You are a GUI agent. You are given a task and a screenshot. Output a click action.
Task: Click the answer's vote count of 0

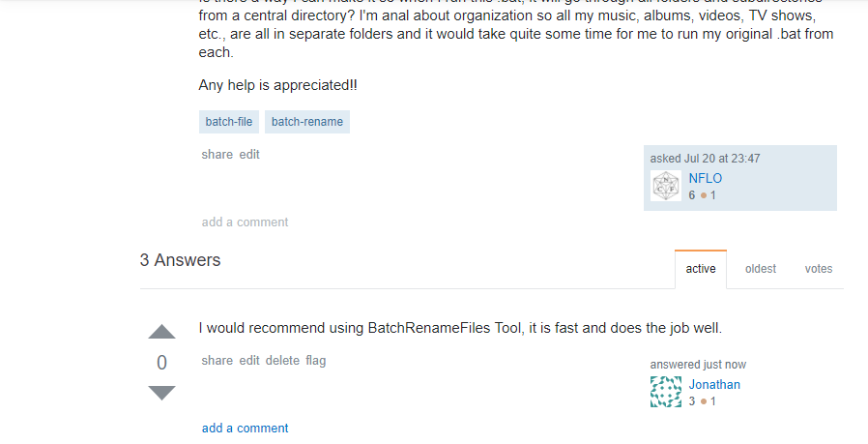tap(161, 363)
